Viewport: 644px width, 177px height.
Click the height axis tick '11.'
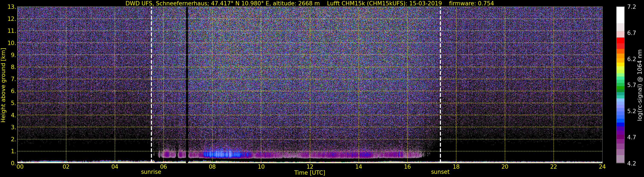12,31
